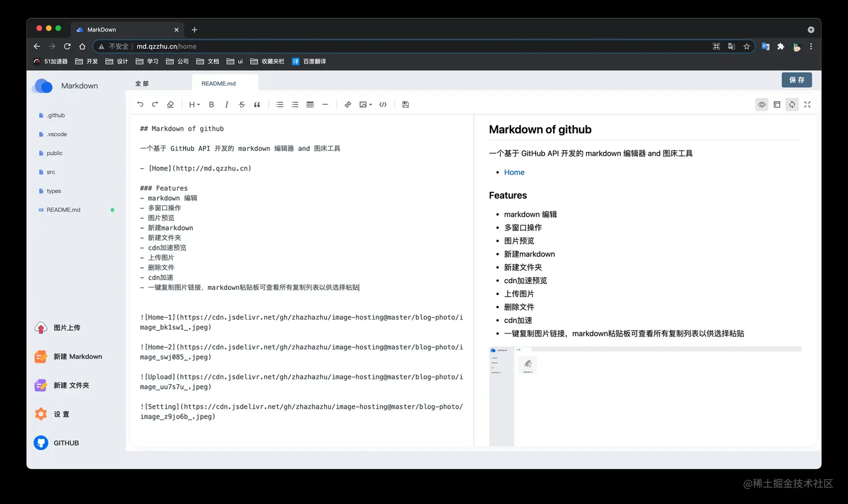The image size is (848, 504).
Task: Open the GITHUB sidebar entry
Action: [x=57, y=443]
